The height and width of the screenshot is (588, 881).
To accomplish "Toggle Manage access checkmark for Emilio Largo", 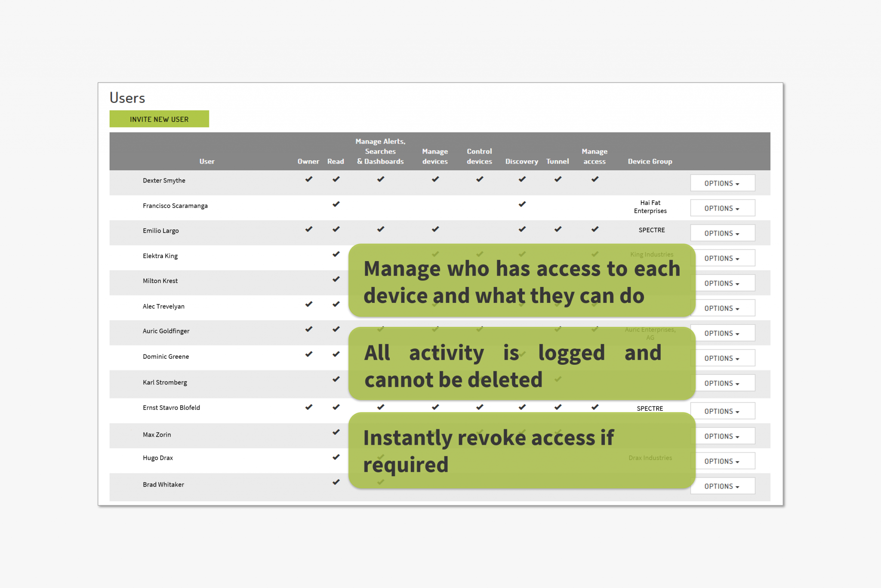I will tap(595, 229).
